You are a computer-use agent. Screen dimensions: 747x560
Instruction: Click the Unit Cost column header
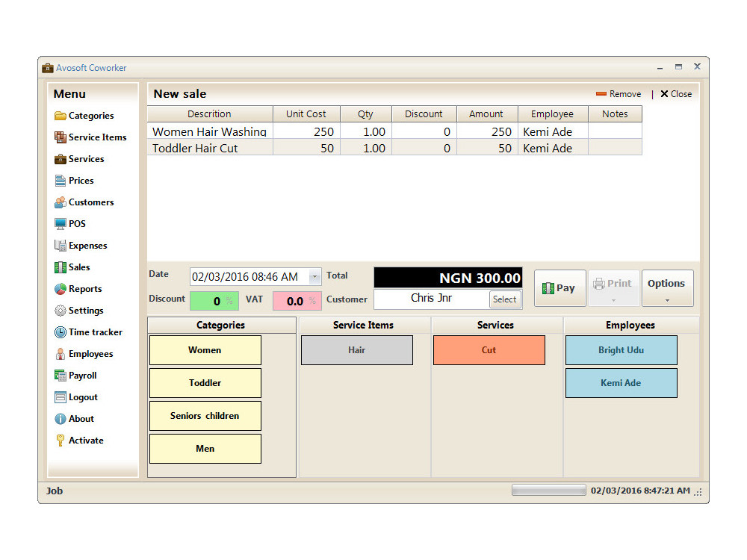[x=306, y=113]
